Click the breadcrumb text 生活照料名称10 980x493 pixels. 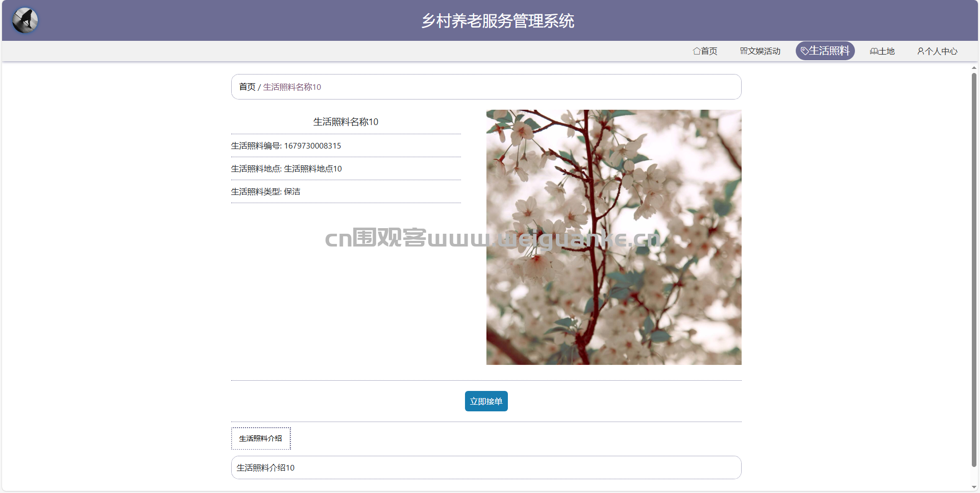pyautogui.click(x=292, y=87)
